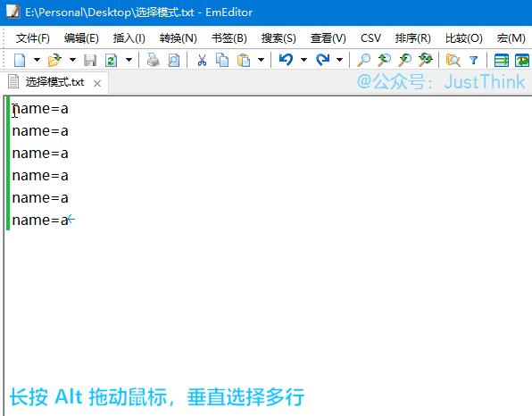Image resolution: width=532 pixels, height=416 pixels.
Task: Open the 搜索(S) menu
Action: point(278,38)
